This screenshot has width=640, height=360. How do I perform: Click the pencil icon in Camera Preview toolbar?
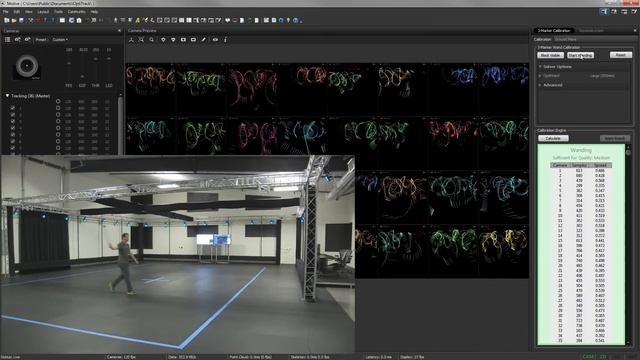coord(204,40)
